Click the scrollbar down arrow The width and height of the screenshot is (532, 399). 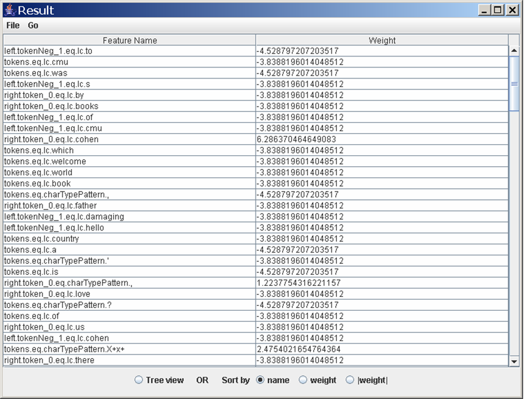click(x=514, y=361)
